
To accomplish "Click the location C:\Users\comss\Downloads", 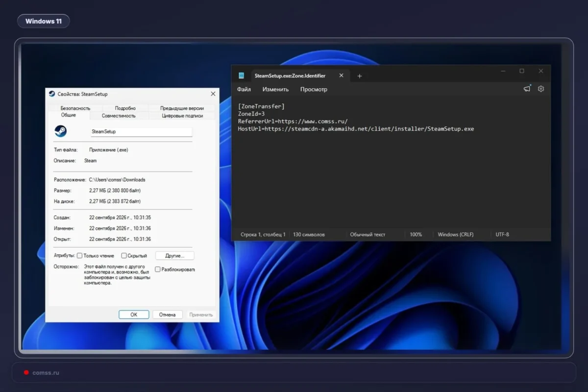I will (117, 180).
